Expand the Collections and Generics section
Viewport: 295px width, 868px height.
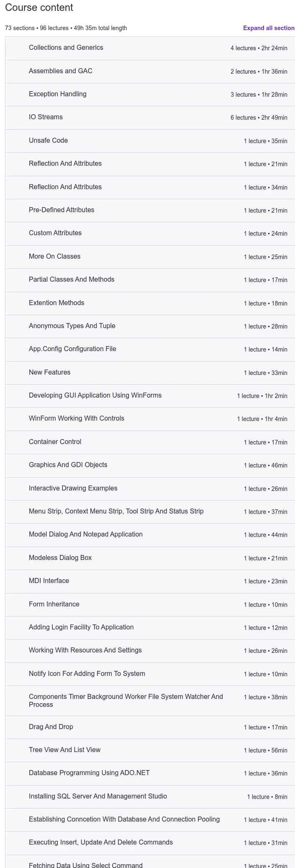[x=150, y=48]
